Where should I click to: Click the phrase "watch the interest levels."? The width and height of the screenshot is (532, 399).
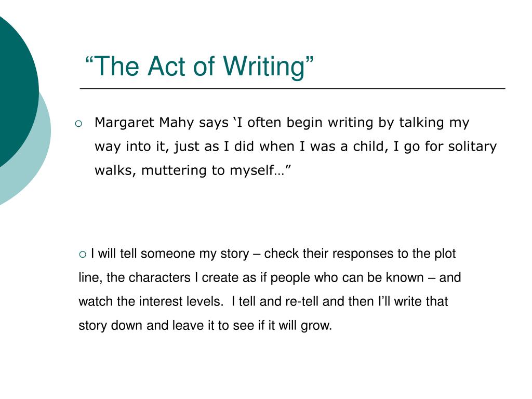[151, 302]
